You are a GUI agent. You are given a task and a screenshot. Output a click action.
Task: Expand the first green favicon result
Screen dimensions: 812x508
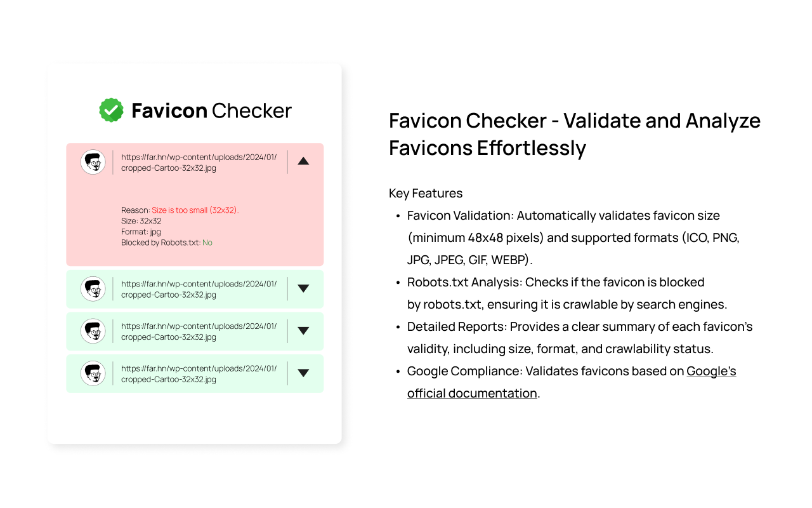[x=303, y=288]
